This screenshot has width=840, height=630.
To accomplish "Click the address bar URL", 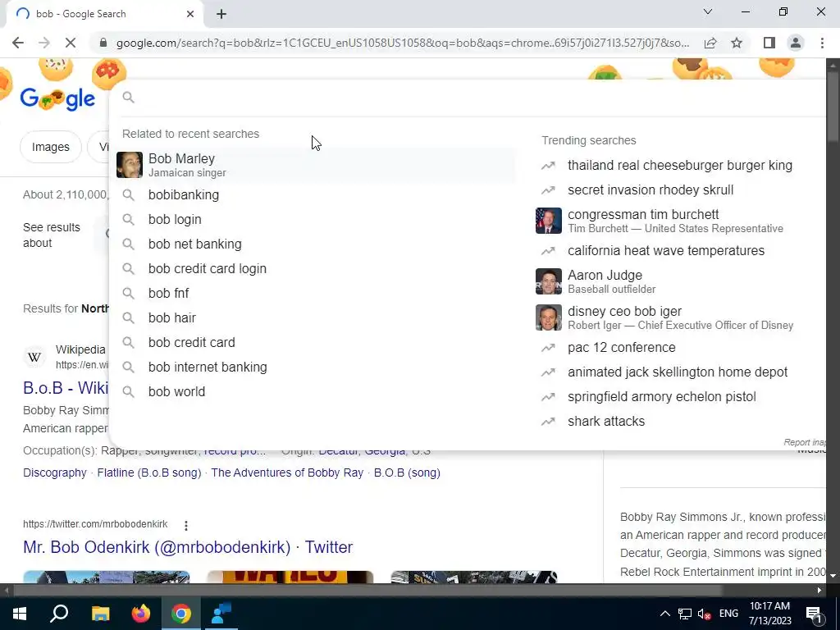I will coord(402,43).
